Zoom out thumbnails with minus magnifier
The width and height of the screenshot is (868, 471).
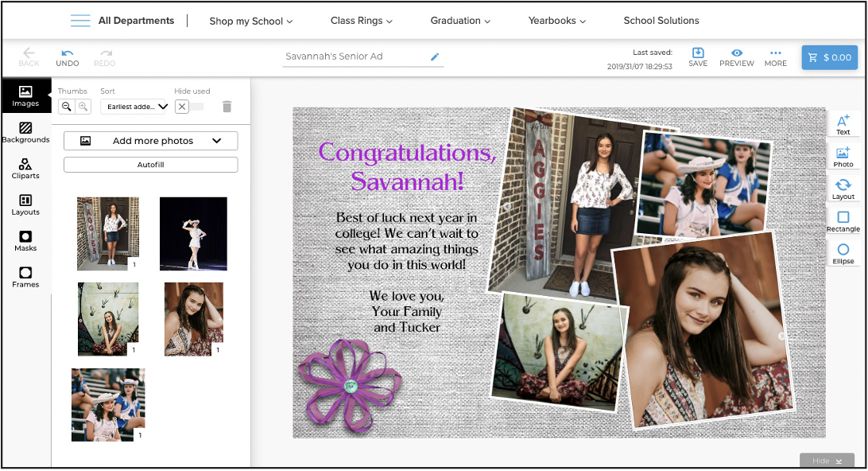[x=67, y=107]
